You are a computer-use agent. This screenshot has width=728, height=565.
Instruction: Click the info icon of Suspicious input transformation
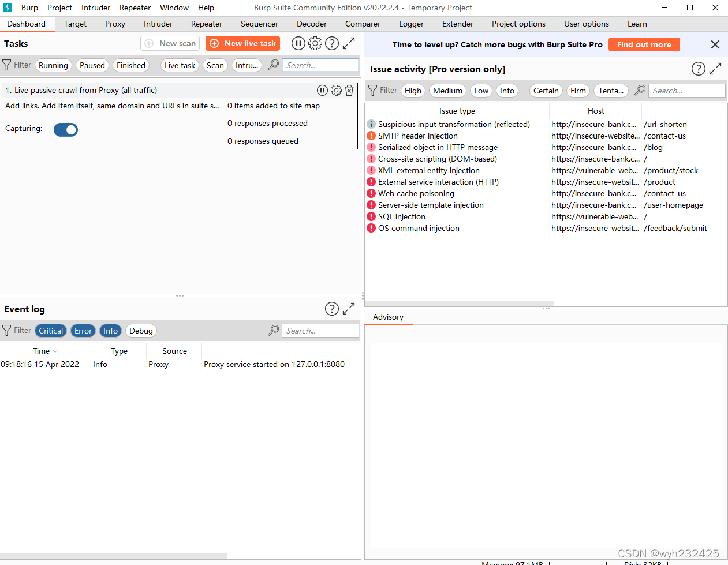(x=371, y=124)
